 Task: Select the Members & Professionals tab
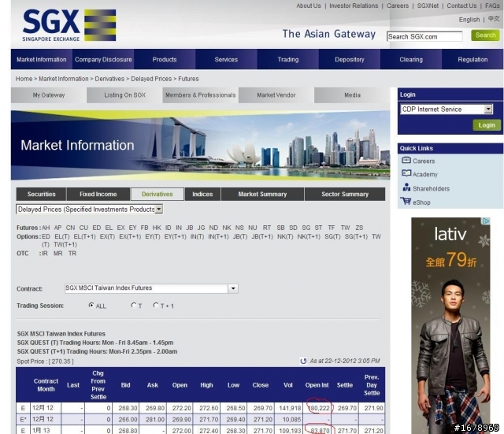point(201,95)
